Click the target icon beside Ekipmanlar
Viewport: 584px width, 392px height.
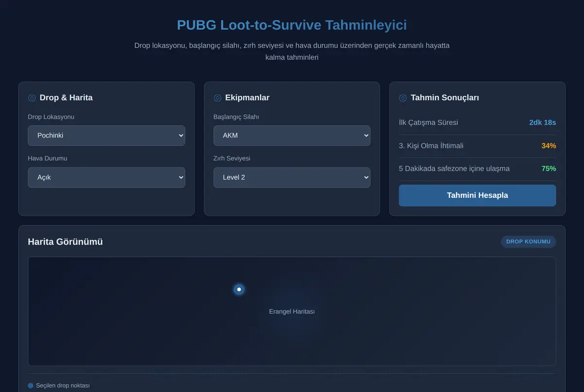[218, 98]
